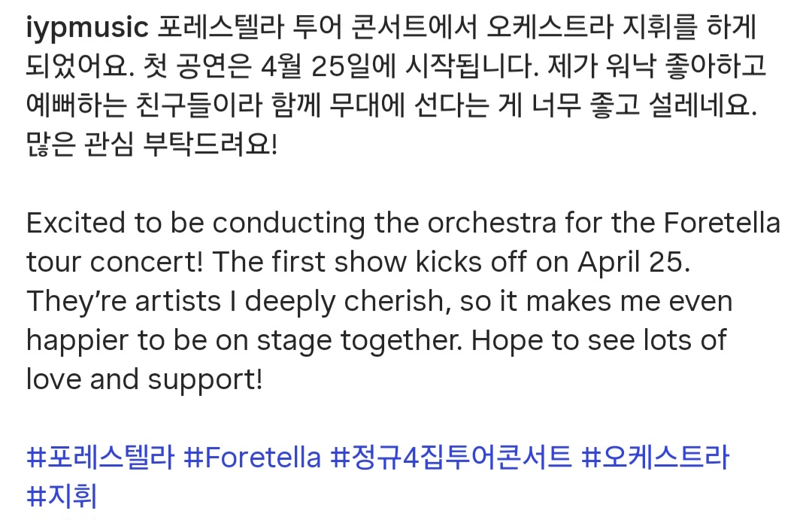Click the word "Excited" in the caption
Viewport: 812px width, 520px height.
75,224
